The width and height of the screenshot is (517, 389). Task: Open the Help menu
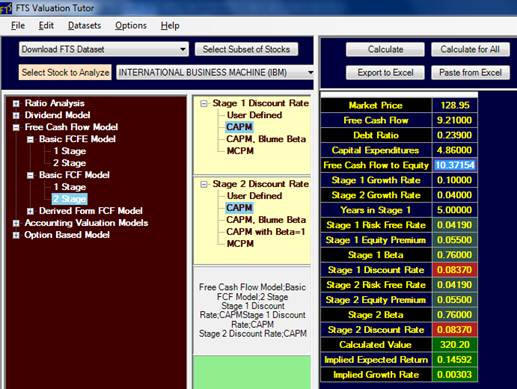[170, 25]
